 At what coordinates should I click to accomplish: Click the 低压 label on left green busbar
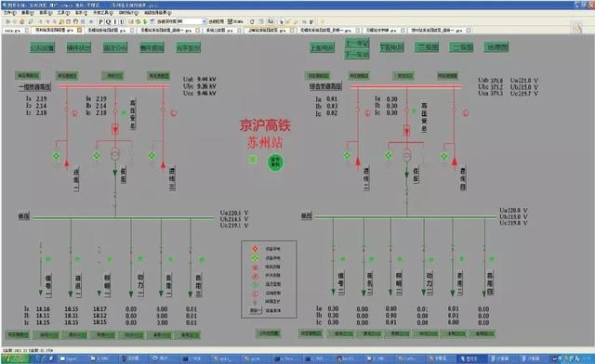(23, 216)
